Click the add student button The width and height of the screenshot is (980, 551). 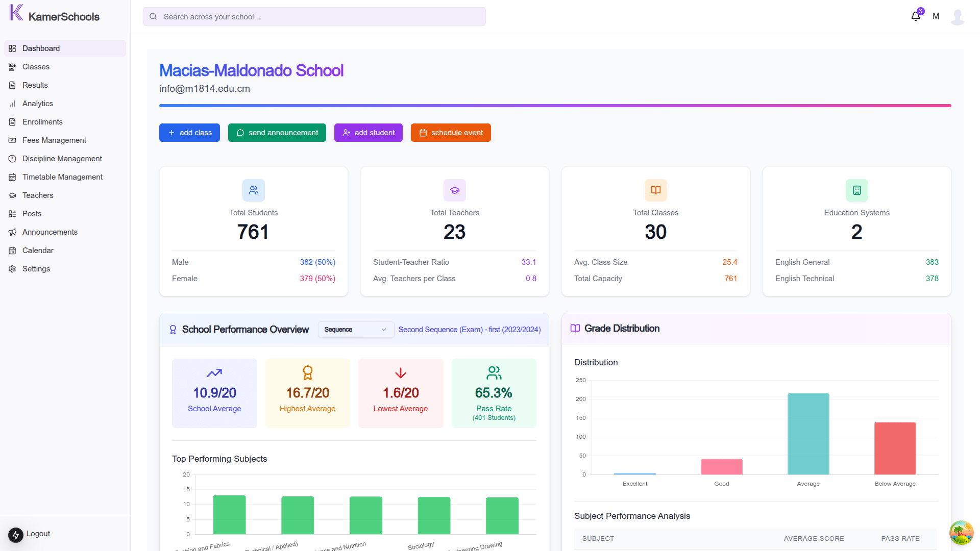[x=368, y=133]
